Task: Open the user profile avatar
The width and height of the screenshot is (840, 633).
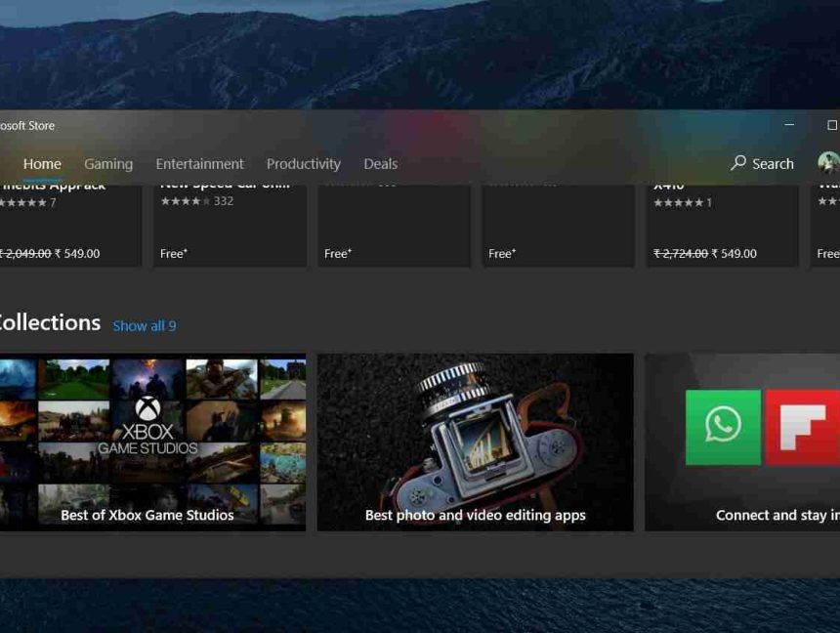Action: (828, 163)
